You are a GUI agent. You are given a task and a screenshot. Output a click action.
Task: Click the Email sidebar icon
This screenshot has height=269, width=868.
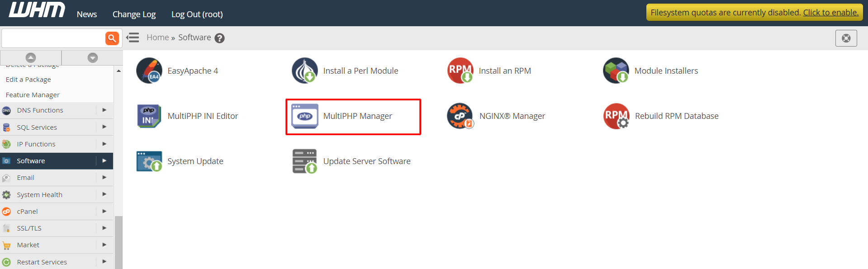[6, 178]
